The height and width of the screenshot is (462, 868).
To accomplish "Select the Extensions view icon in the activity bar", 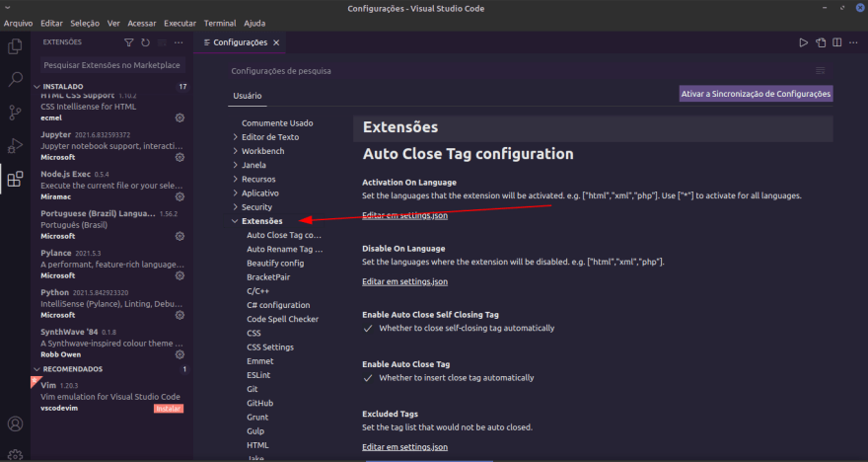I will pos(15,179).
